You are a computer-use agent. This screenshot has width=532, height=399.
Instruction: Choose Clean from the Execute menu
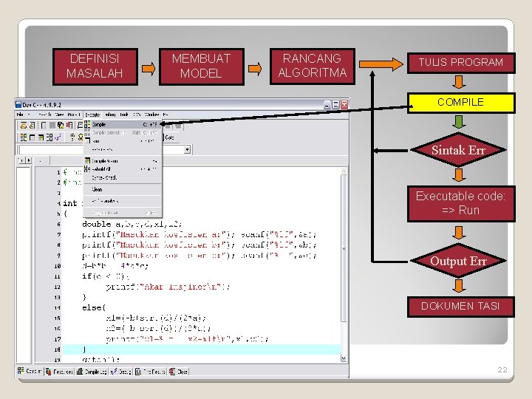tap(122, 189)
